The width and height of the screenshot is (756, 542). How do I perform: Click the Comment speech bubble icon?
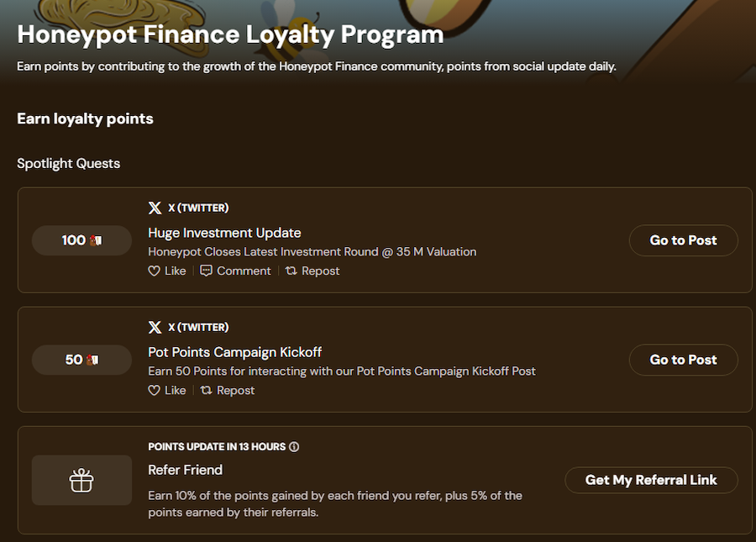[x=207, y=271]
